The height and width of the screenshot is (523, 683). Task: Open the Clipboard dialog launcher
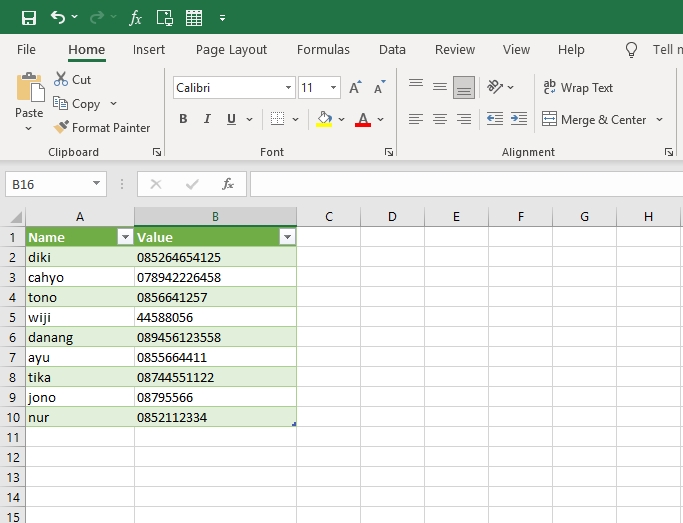point(157,152)
